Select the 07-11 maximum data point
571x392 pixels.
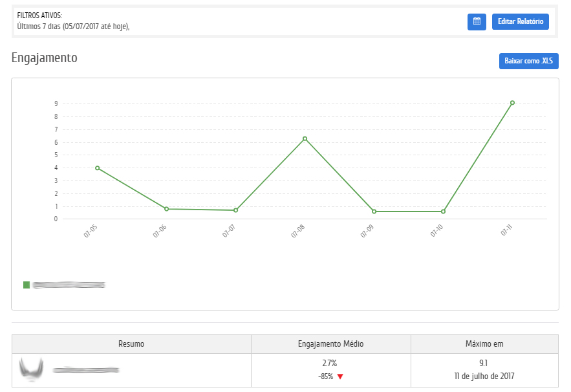(x=512, y=102)
